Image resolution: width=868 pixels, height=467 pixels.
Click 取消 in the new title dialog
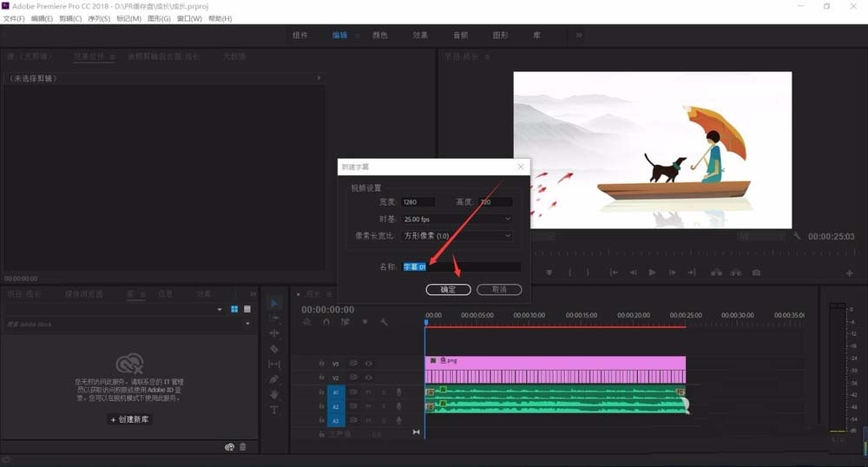[499, 289]
